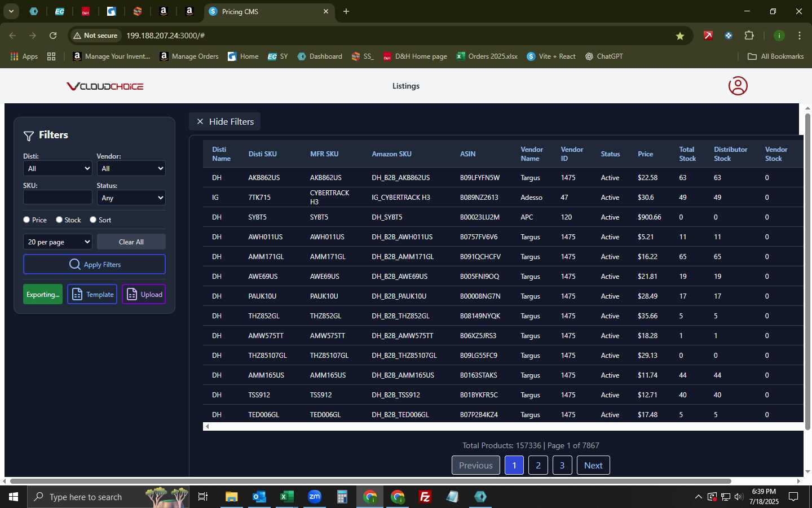812x508 pixels.
Task: Download the Template file
Action: click(x=92, y=294)
